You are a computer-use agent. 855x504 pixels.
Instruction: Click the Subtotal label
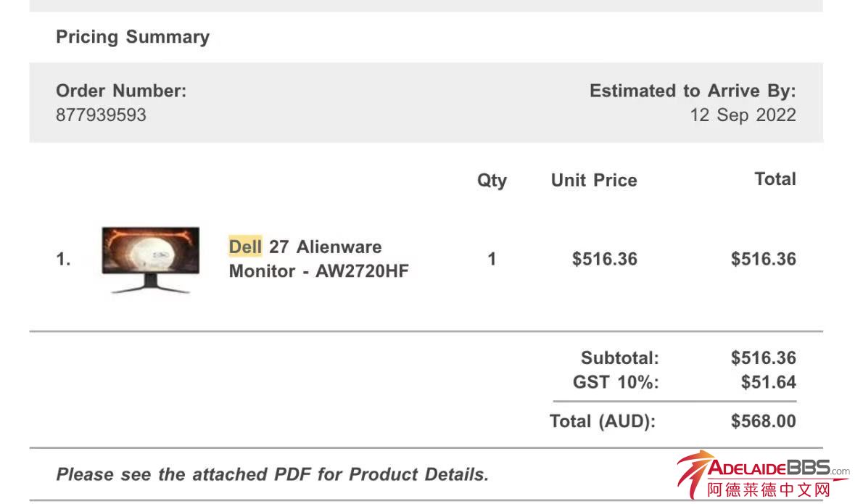pyautogui.click(x=619, y=358)
